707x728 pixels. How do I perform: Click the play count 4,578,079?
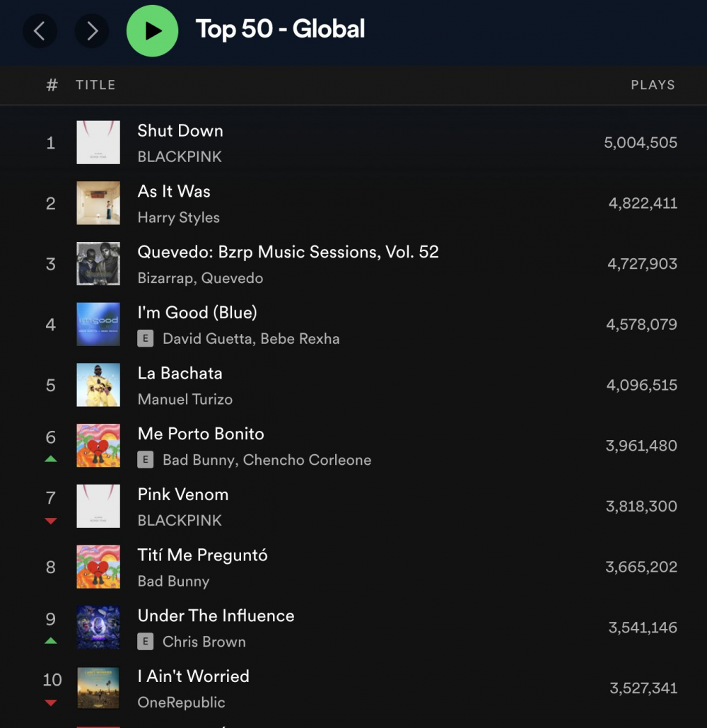pyautogui.click(x=641, y=325)
